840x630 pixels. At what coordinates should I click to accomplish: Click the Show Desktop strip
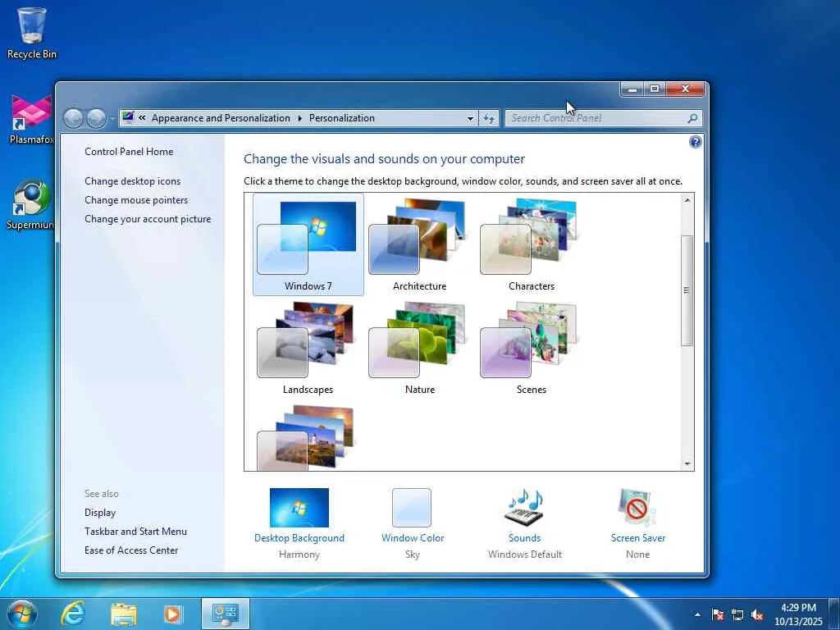point(834,614)
